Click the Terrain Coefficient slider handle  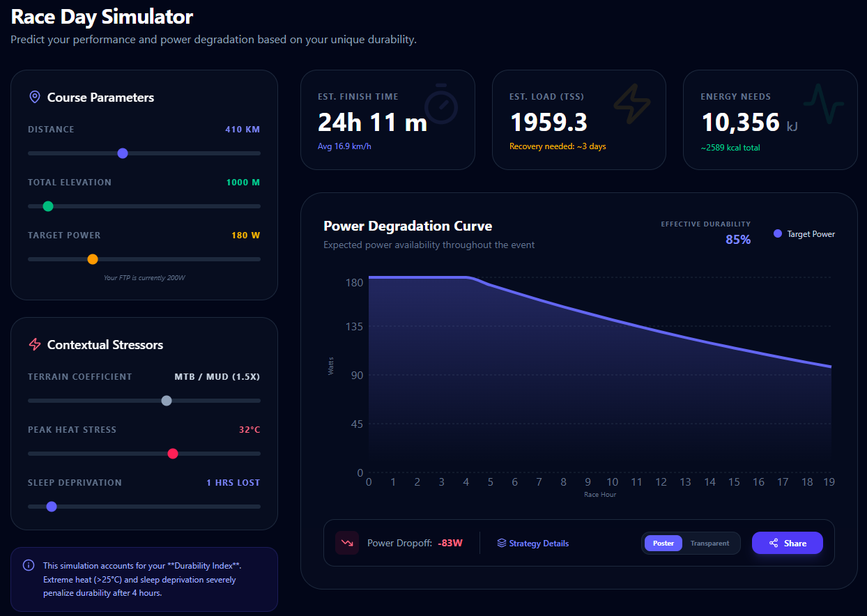[x=167, y=401]
